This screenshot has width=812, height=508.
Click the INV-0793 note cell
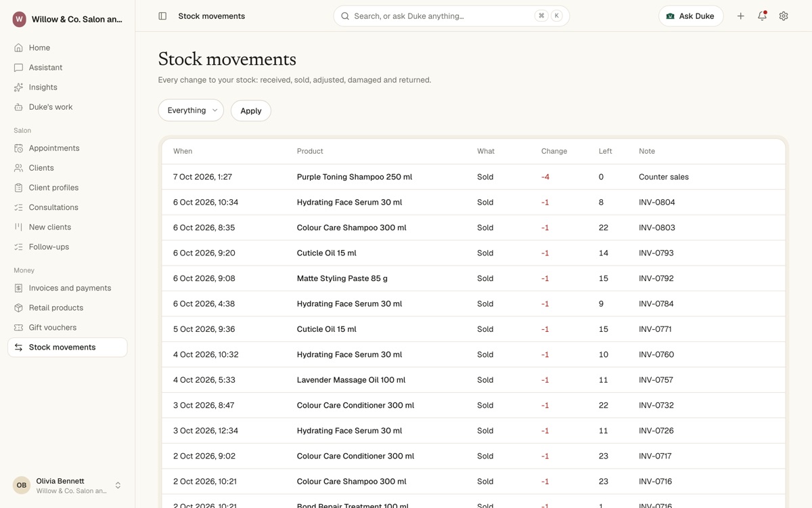656,253
